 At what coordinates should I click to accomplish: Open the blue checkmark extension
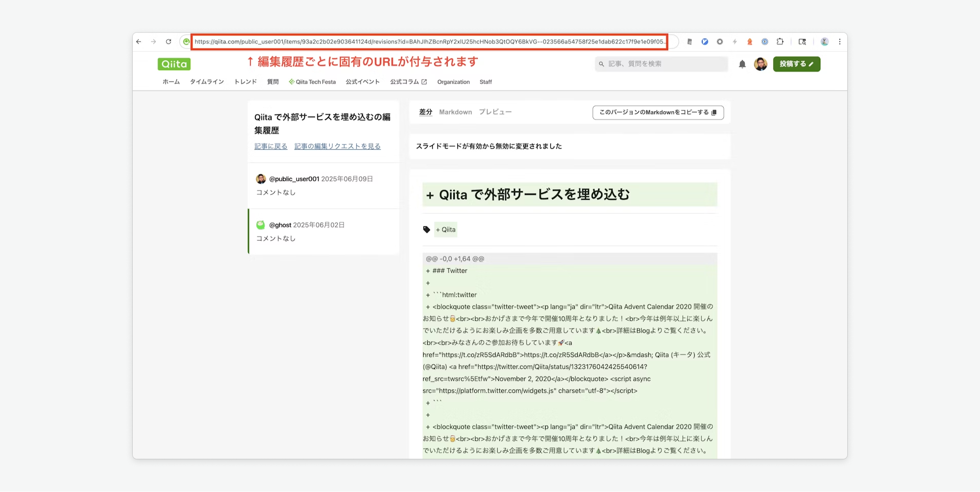click(x=705, y=42)
